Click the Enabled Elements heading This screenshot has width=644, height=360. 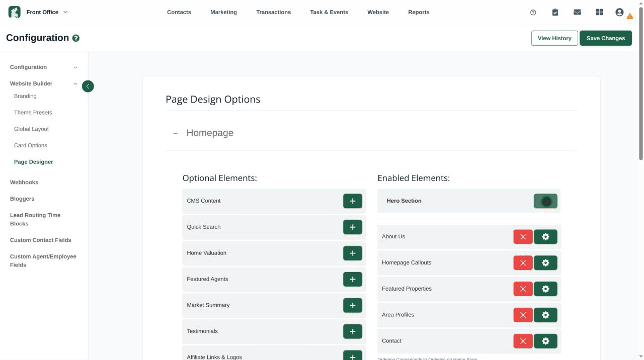coord(414,178)
